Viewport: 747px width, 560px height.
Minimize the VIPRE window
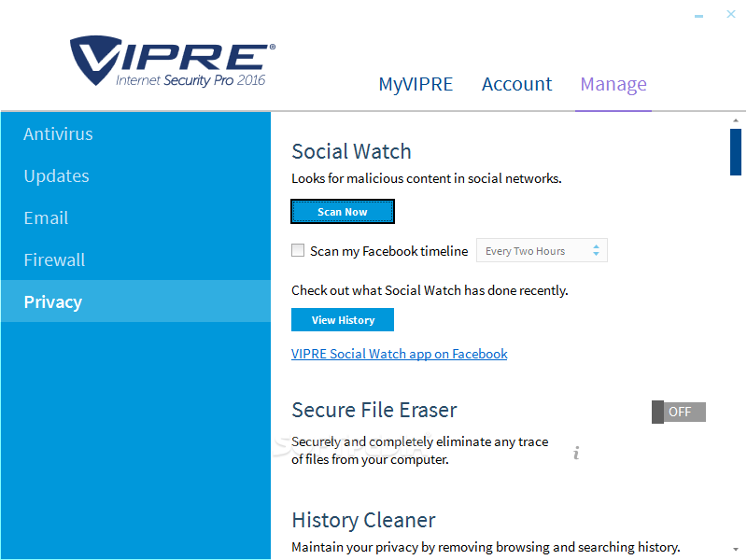698,16
